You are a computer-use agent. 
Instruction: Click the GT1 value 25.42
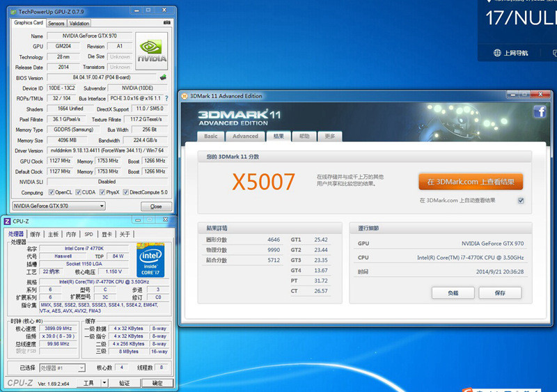coord(321,240)
